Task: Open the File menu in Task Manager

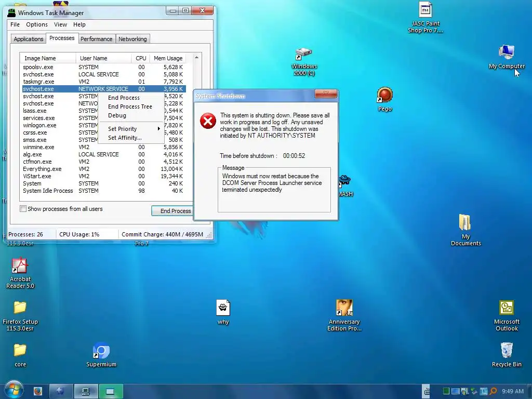Action: pyautogui.click(x=15, y=24)
